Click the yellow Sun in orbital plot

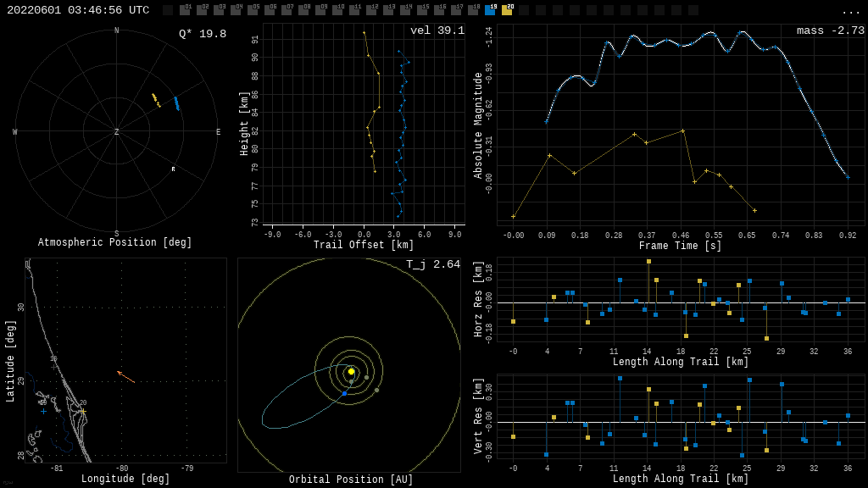pyautogui.click(x=351, y=371)
